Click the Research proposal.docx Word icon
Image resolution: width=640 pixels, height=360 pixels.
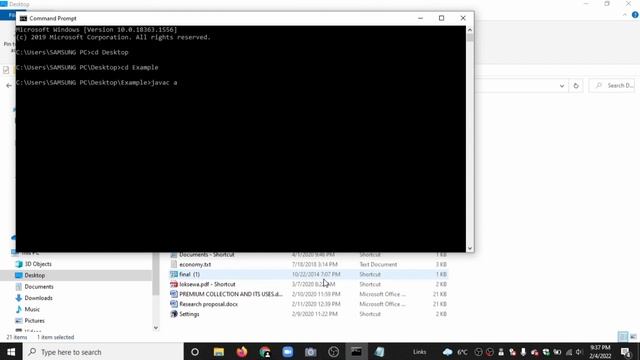coord(174,304)
